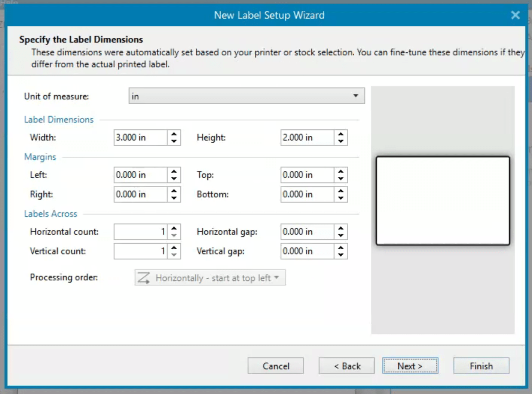Increase the Left margin stepper
The image size is (532, 394).
tap(174, 171)
